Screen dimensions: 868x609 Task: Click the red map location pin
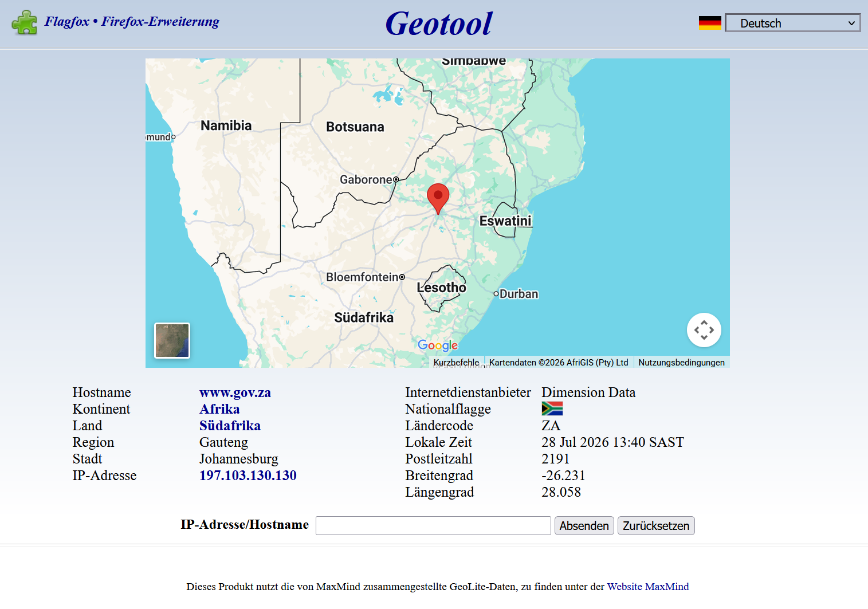coord(438,199)
